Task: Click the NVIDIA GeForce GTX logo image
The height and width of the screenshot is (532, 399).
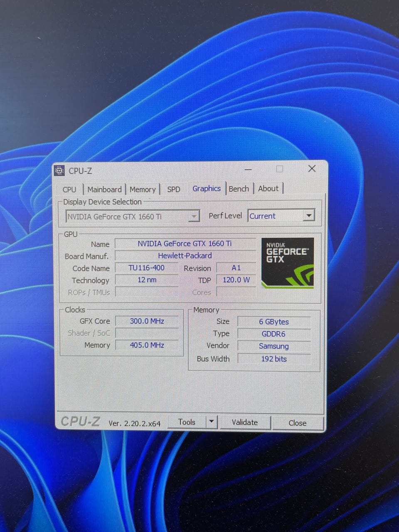Action: [288, 263]
